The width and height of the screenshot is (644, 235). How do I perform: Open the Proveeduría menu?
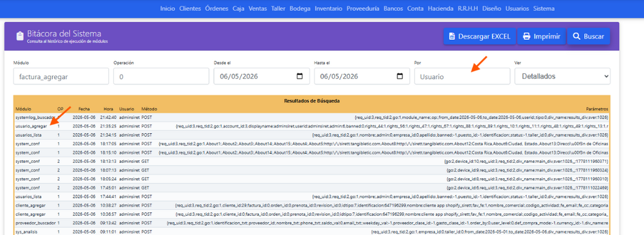pyautogui.click(x=363, y=8)
